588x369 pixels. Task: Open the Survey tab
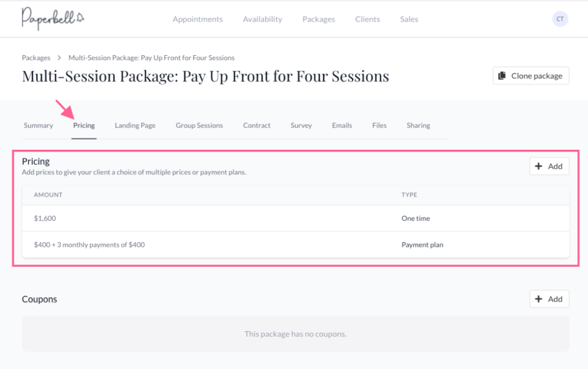tap(301, 126)
